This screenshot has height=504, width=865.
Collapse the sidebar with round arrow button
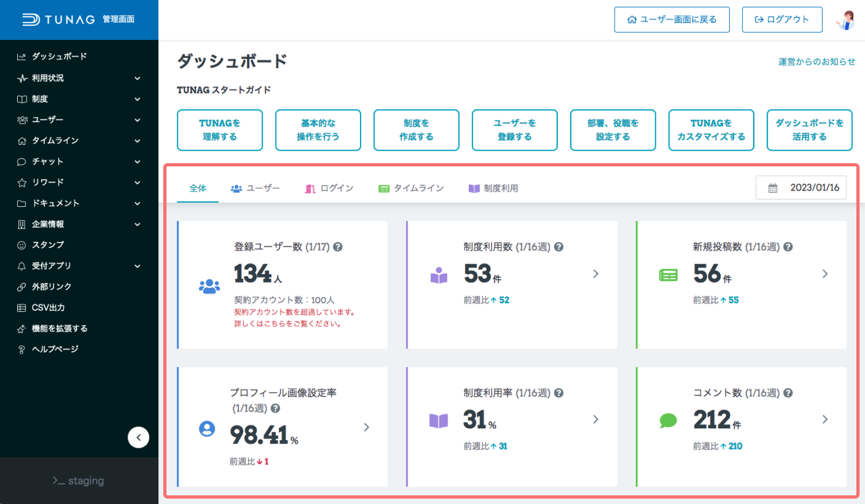pyautogui.click(x=138, y=438)
